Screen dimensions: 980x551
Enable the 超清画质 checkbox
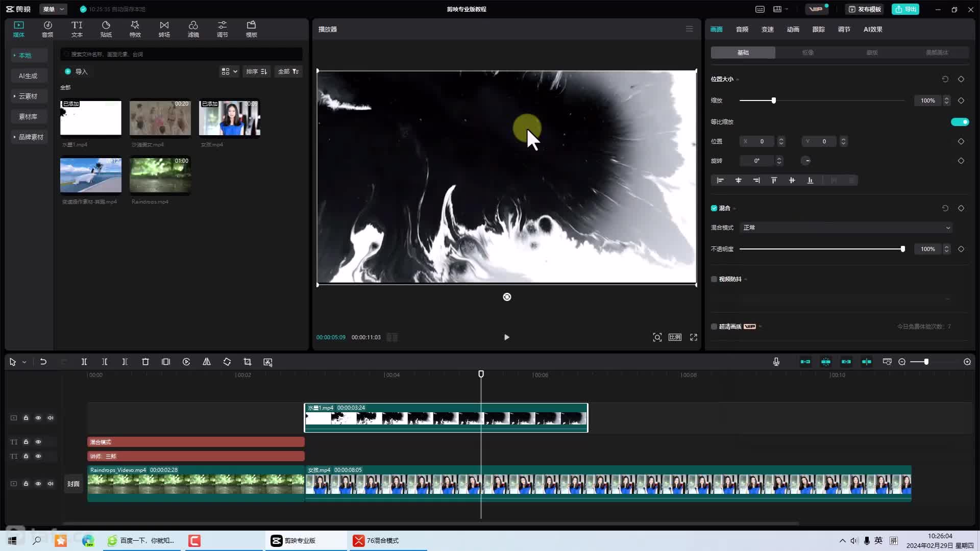(714, 327)
